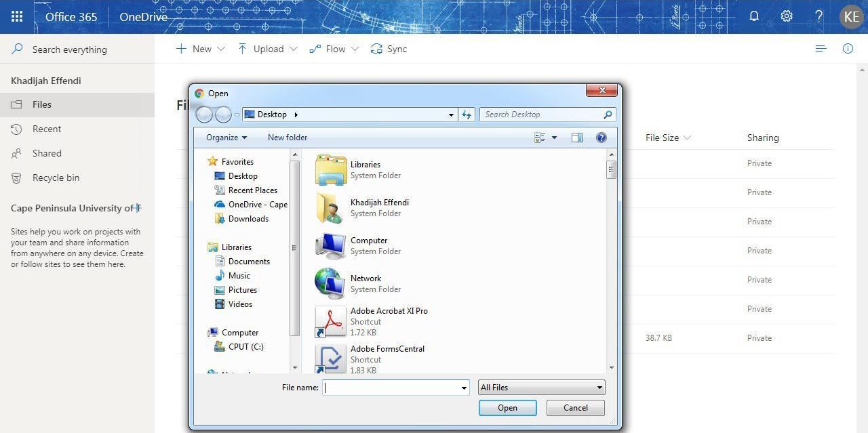Open the Organize dropdown menu
Screen dimensions: 868x433
coord(226,138)
